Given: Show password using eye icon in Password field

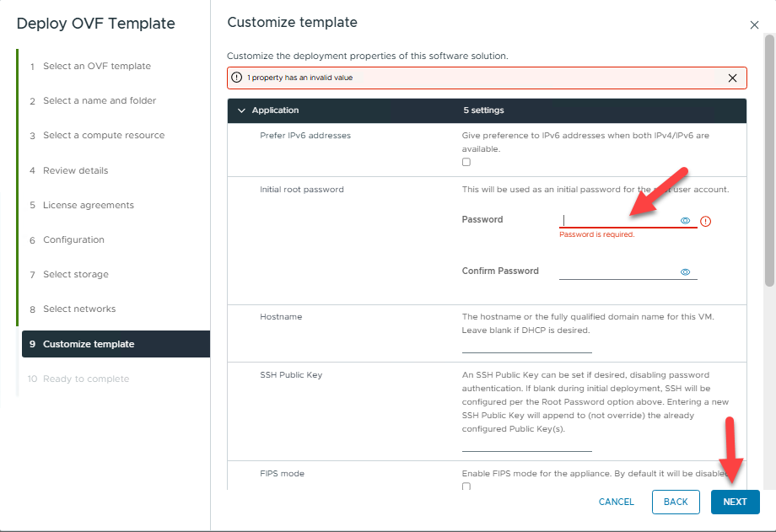Looking at the screenshot, I should click(685, 221).
